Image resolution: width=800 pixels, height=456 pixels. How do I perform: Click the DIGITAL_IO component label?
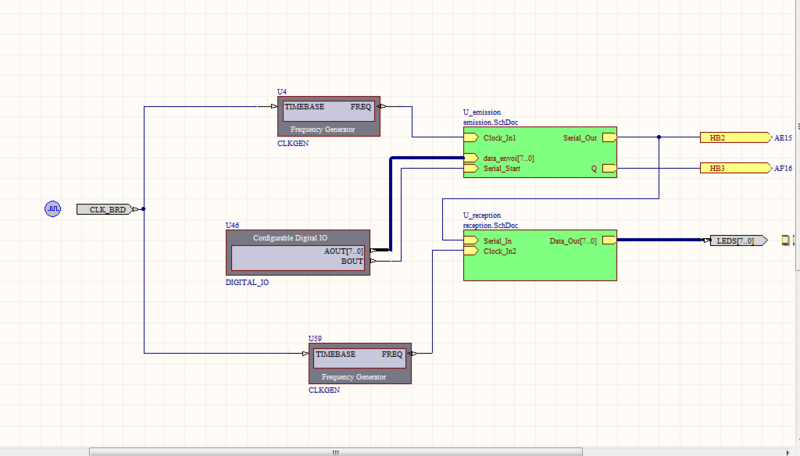point(247,283)
